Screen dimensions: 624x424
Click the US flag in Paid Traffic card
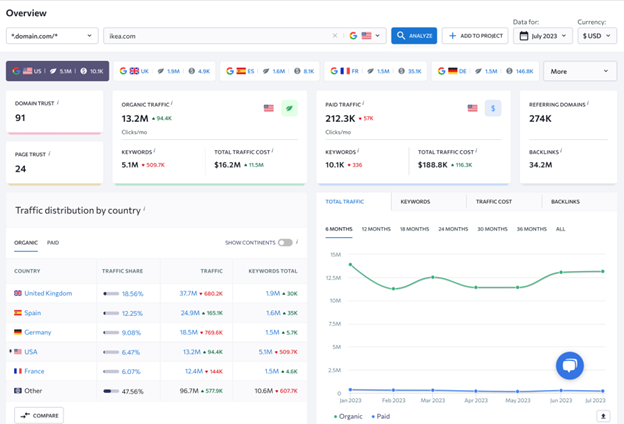(x=472, y=108)
